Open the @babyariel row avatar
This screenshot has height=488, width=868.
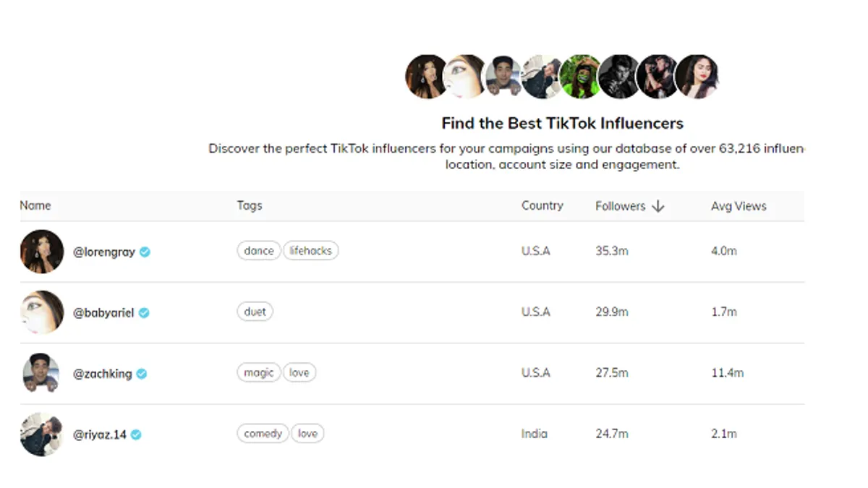tap(42, 312)
